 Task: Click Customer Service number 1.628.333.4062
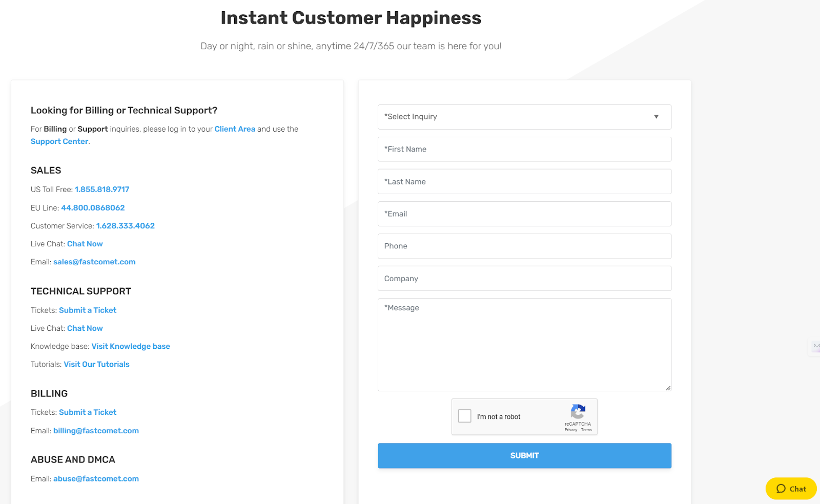[x=126, y=226]
